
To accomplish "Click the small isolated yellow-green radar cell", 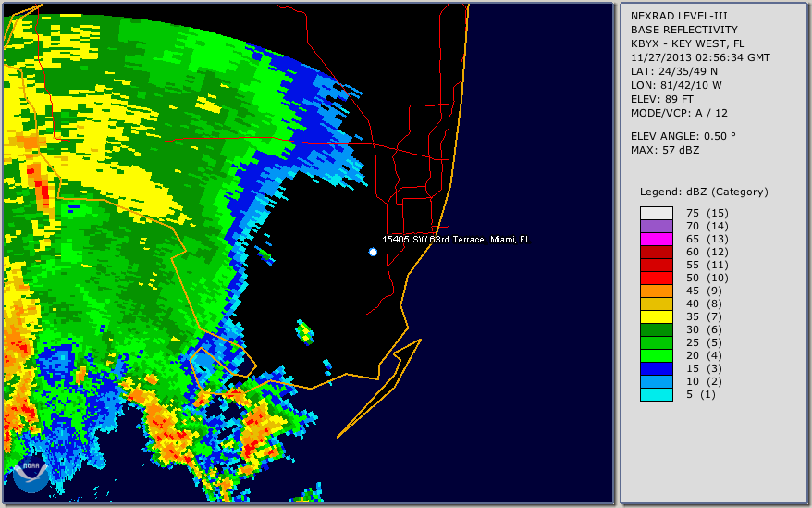I will click(305, 332).
